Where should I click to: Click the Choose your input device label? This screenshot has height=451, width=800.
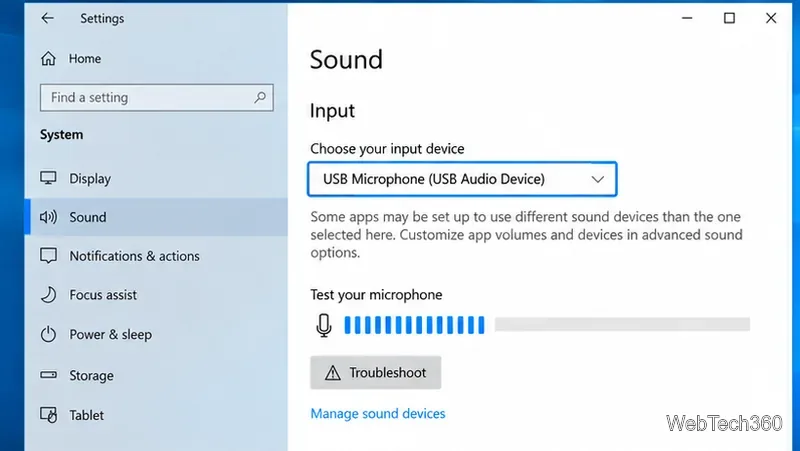pos(387,148)
